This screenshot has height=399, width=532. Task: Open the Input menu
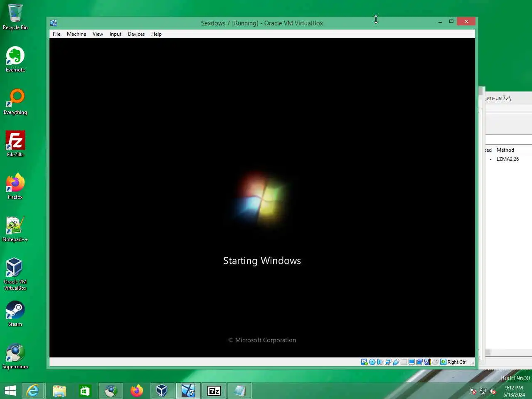click(116, 34)
